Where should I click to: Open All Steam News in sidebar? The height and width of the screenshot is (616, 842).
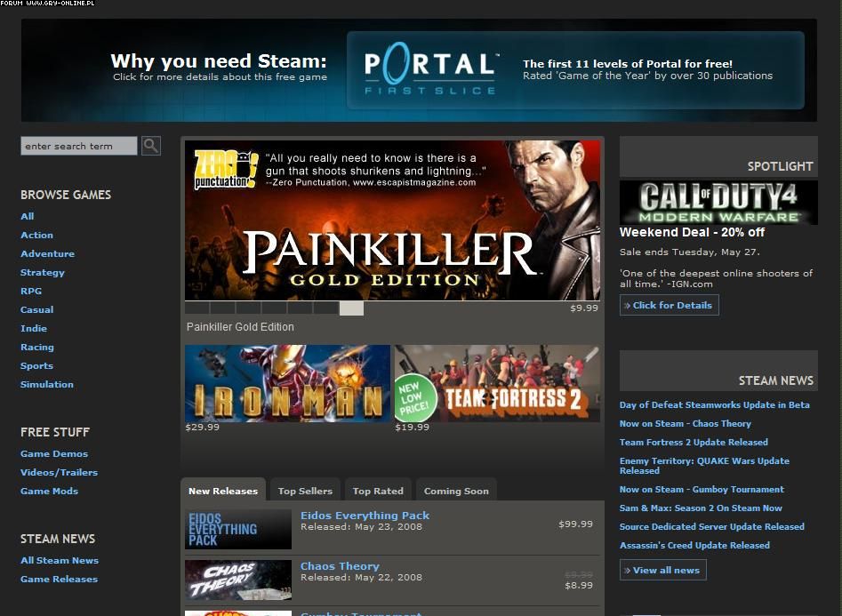click(60, 561)
